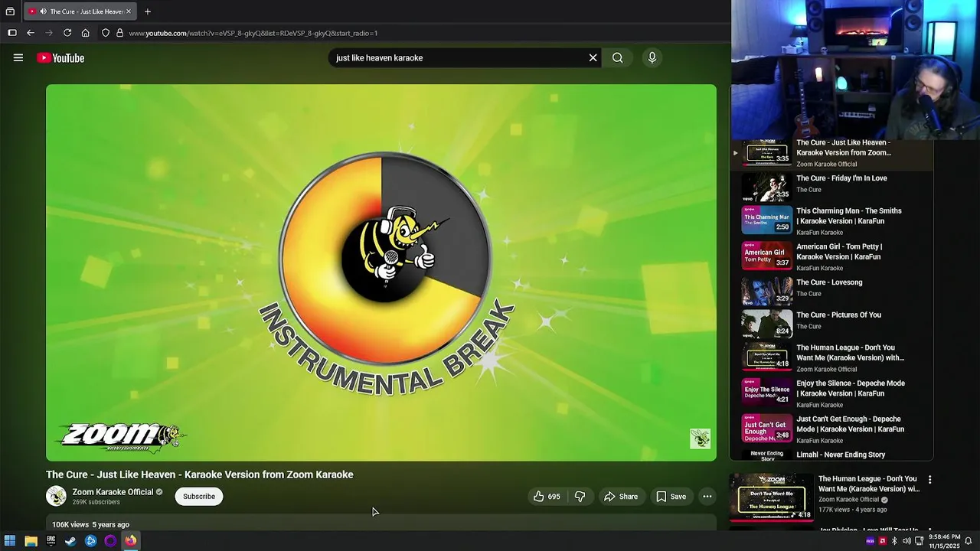Open Zoom Karaoke Official channel name link
Screen dimensions: 980x551
[113, 492]
